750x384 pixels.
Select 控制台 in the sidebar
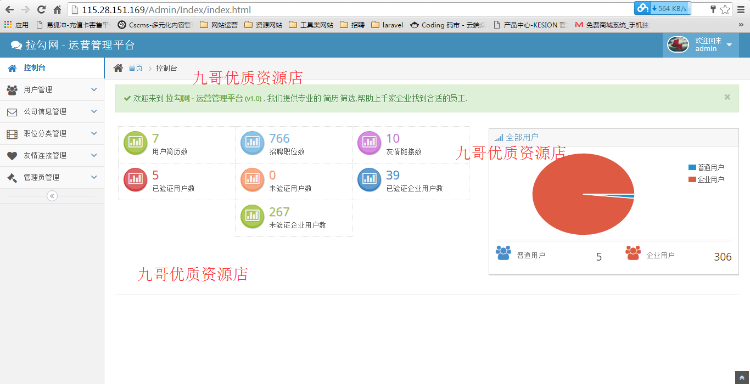click(x=52, y=68)
